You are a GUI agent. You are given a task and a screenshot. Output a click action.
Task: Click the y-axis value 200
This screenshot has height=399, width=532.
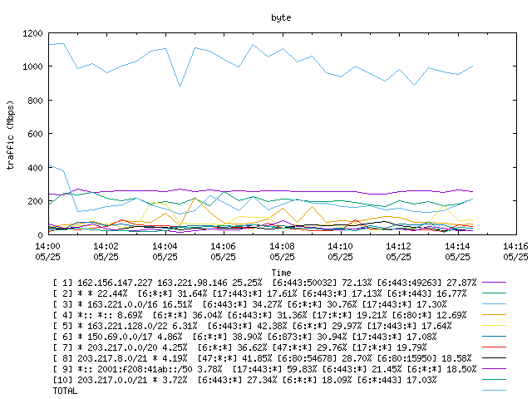pos(35,201)
